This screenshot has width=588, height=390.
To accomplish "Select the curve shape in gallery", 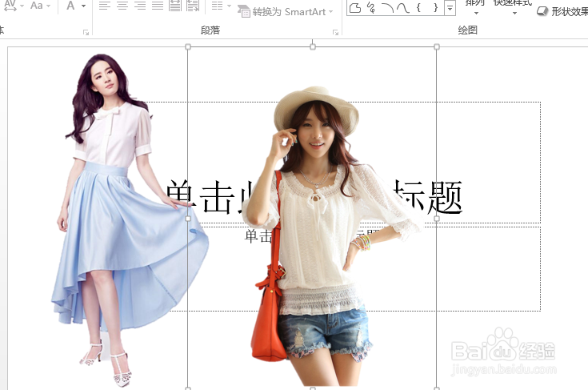I will [x=402, y=7].
